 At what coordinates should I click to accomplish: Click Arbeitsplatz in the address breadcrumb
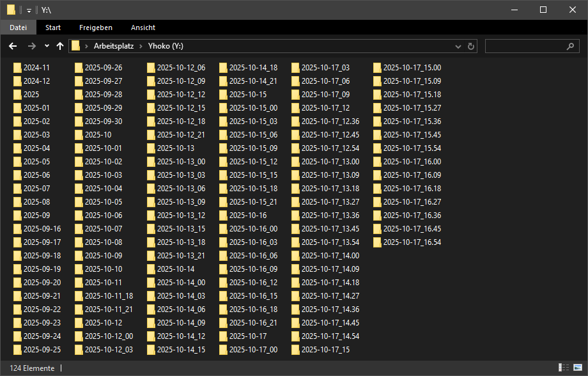pos(113,46)
